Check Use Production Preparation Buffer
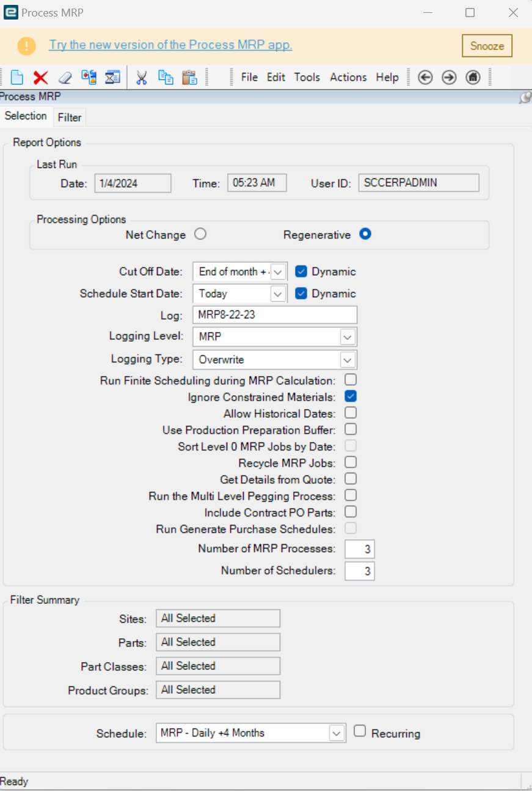Image resolution: width=532 pixels, height=791 pixels. click(x=351, y=429)
